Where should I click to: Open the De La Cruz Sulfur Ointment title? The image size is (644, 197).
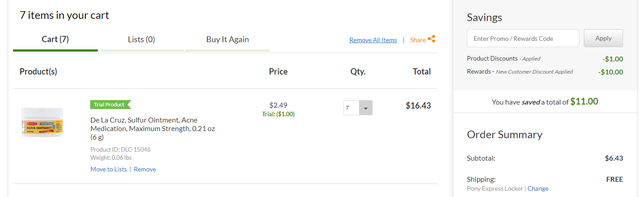[153, 128]
